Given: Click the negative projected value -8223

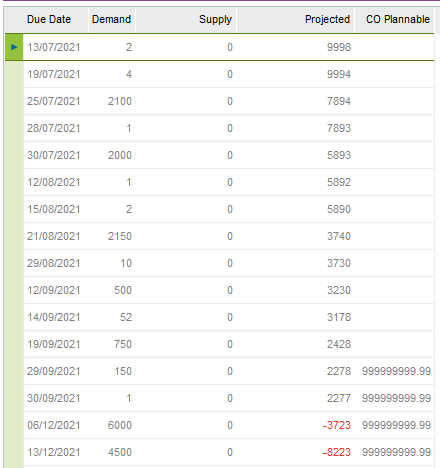Looking at the screenshot, I should [x=337, y=452].
